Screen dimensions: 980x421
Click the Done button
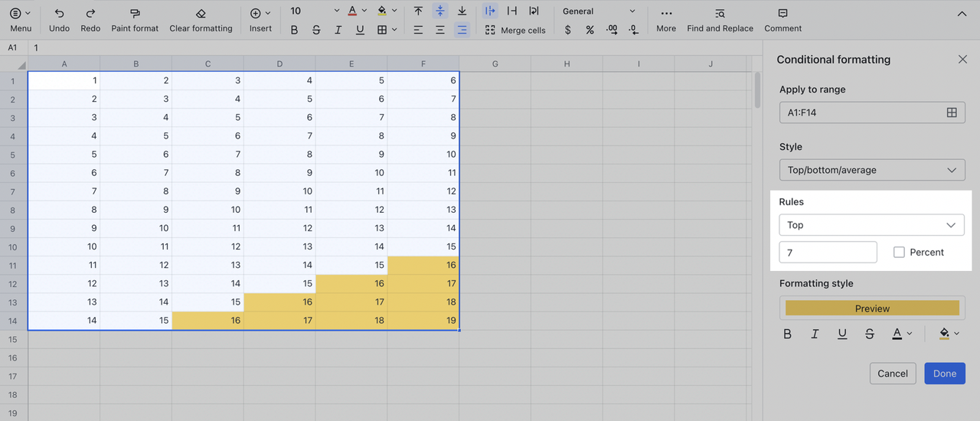pos(944,374)
